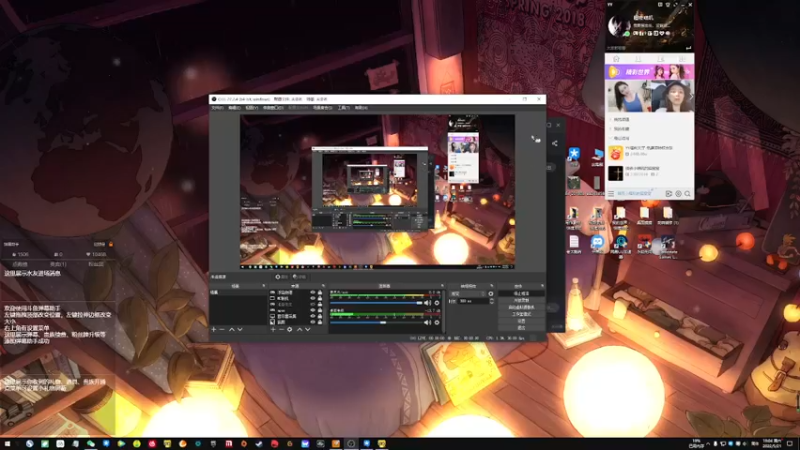Lock the window-icon source
800x450 pixels.
click(x=320, y=298)
